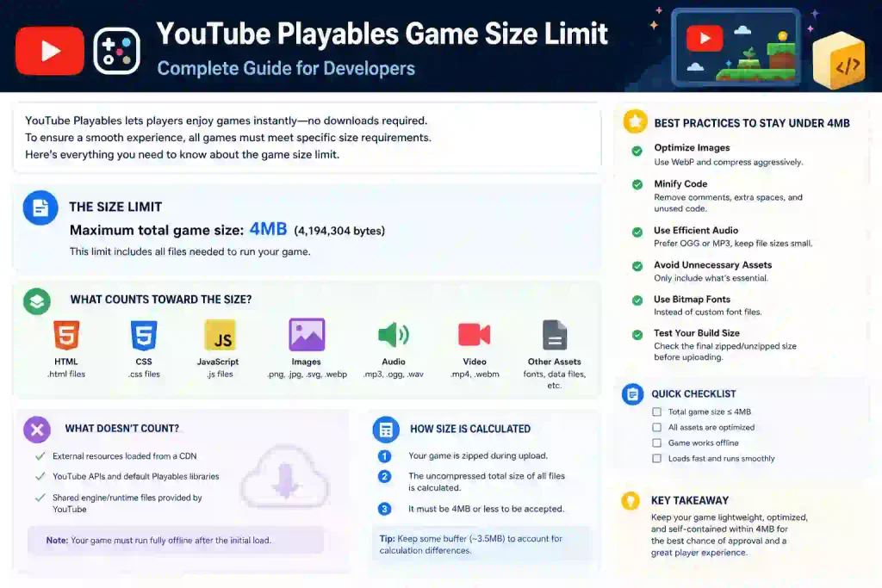Click the green check beside Use Efficient Audio
Screen dimensions: 882x588
pos(637,232)
